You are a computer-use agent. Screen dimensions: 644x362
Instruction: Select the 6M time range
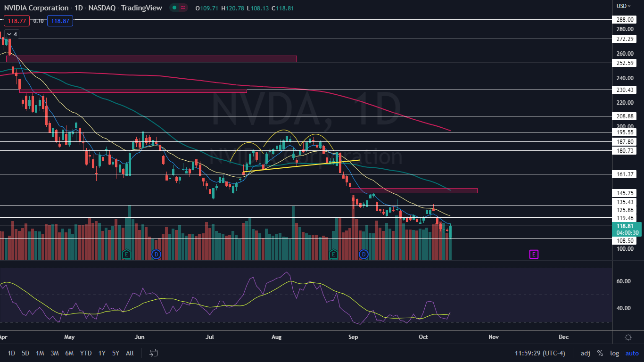pyautogui.click(x=69, y=353)
